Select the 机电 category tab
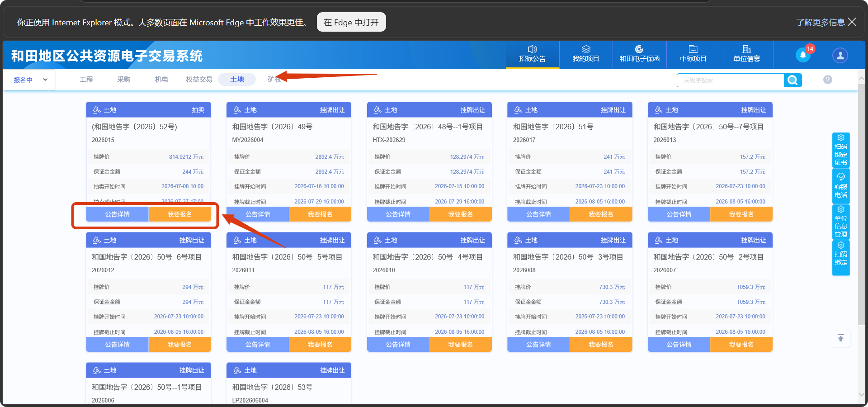This screenshot has width=868, height=407. click(x=161, y=80)
